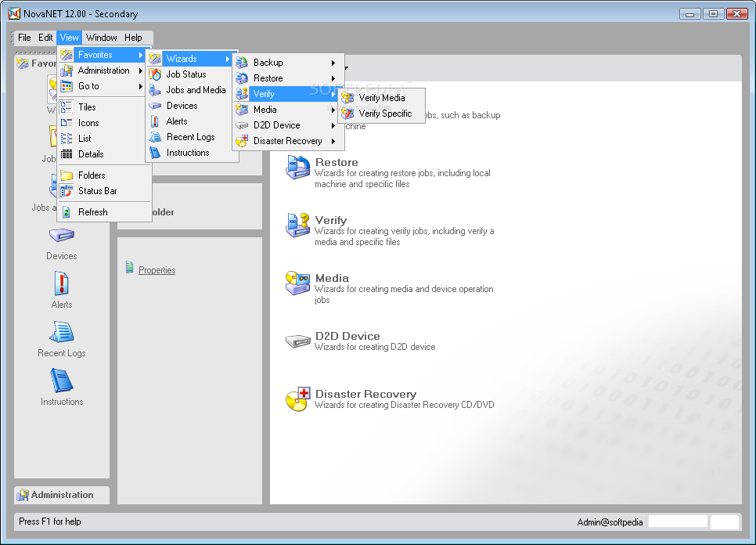The height and width of the screenshot is (545, 756).
Task: Expand the Media submenu arrow
Action: pos(333,110)
